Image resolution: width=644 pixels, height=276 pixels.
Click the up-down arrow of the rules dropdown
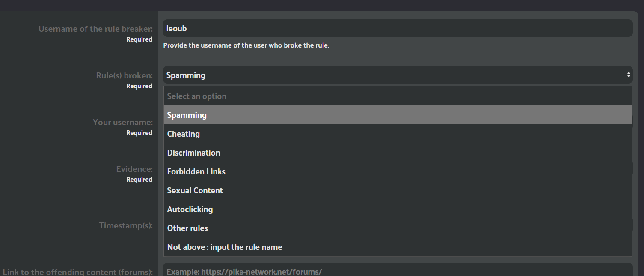click(x=628, y=75)
